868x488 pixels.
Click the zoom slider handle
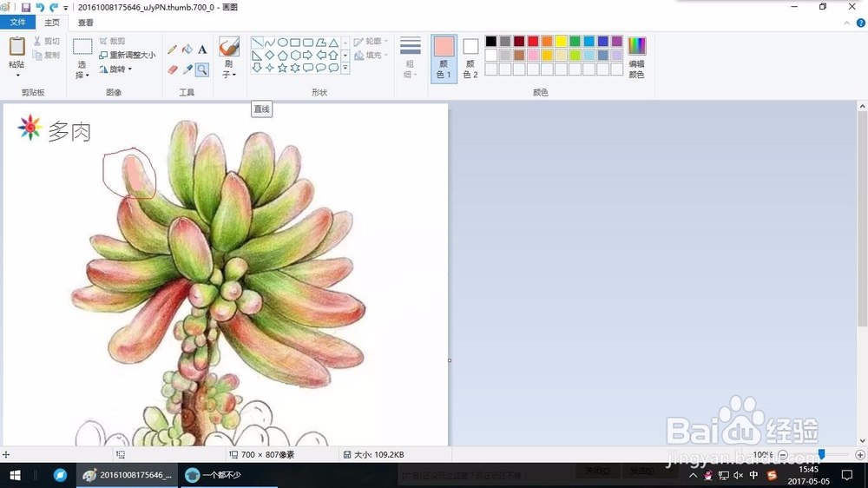[821, 454]
